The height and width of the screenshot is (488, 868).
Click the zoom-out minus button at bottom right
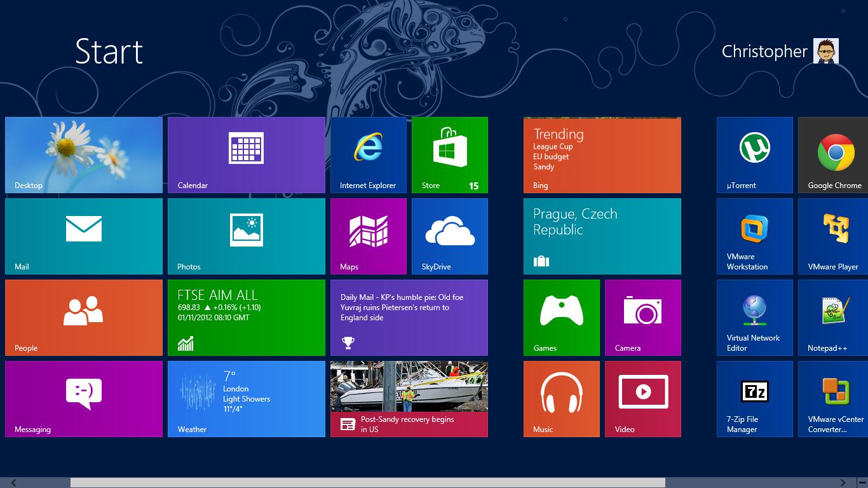pos(862,483)
